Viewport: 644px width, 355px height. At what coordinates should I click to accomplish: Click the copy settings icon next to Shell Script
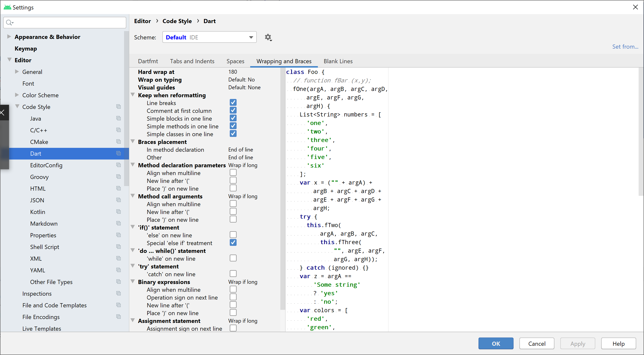point(119,247)
